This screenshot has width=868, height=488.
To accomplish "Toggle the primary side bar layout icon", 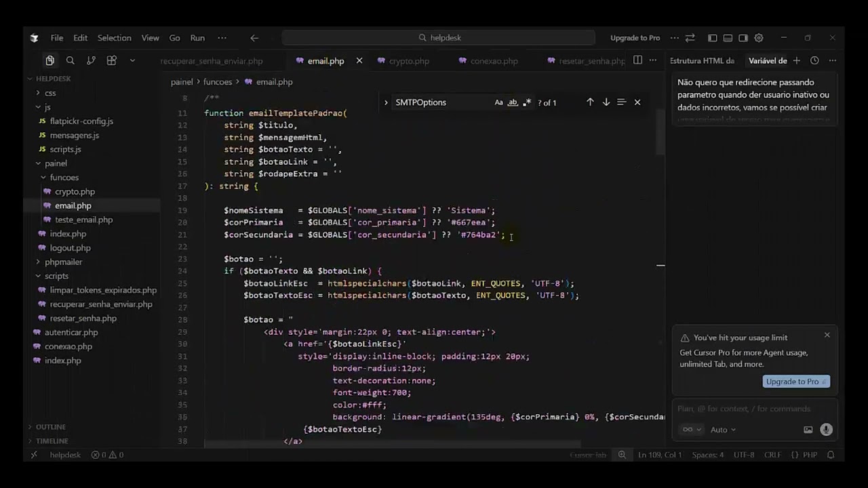I will click(712, 38).
